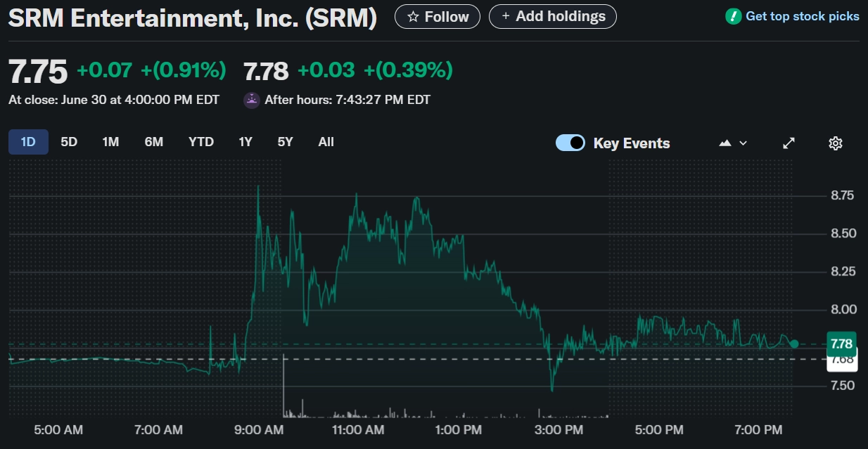The image size is (868, 449).
Task: Click the 3:00 PM time axis label
Action: [x=559, y=429]
